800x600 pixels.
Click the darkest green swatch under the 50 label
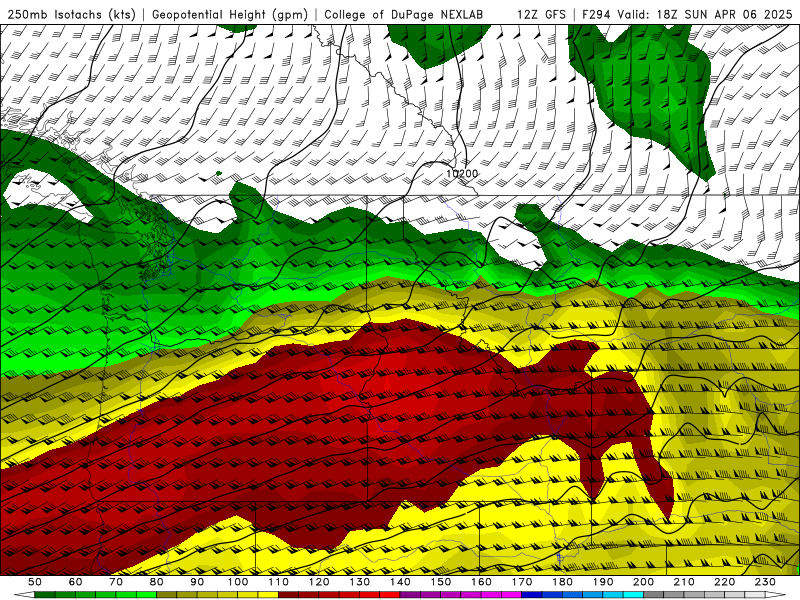coord(44,595)
